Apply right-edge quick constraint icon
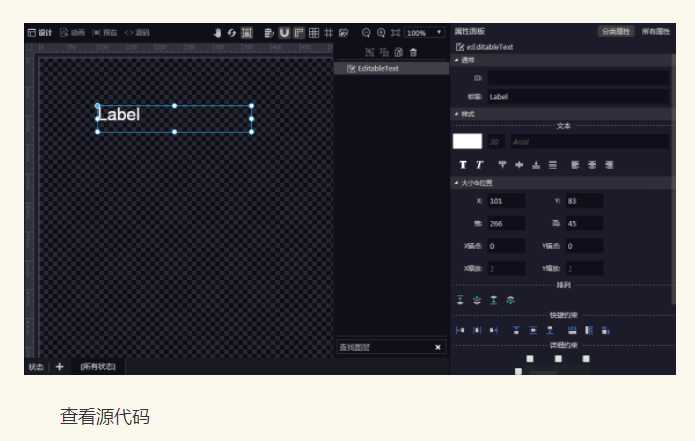 click(x=493, y=330)
